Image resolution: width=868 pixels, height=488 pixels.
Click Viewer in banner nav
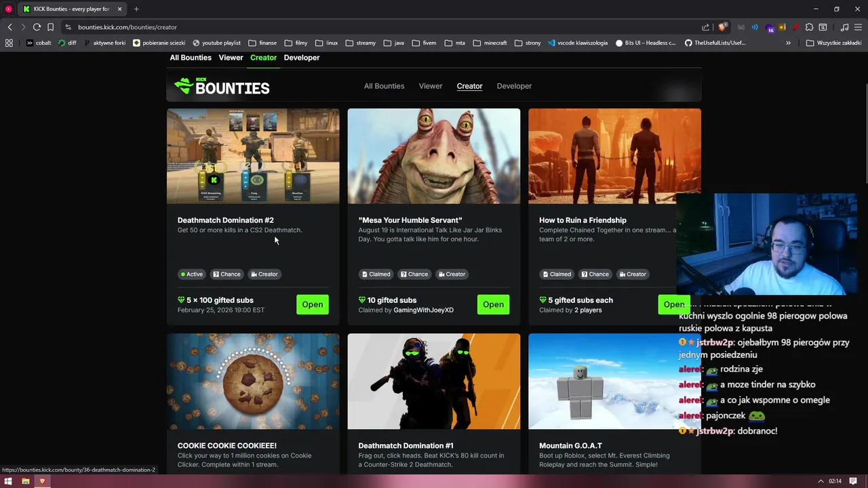[431, 86]
